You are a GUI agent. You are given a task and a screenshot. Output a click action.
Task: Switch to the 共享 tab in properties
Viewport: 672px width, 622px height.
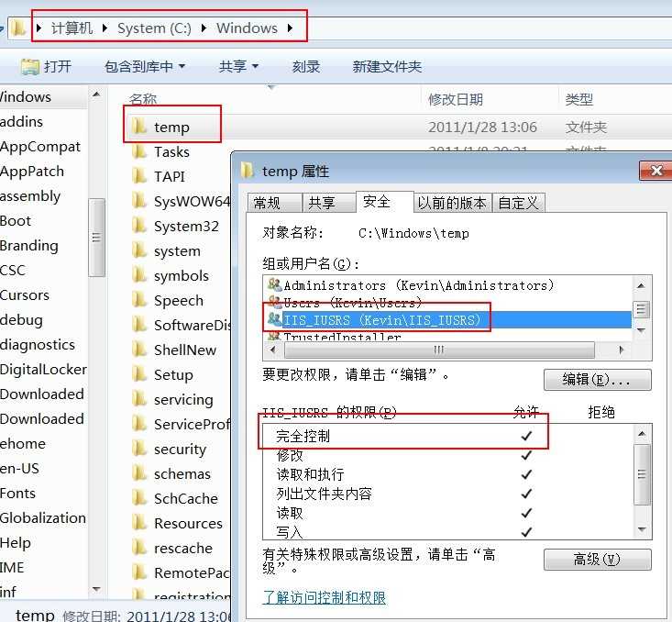[x=329, y=203]
